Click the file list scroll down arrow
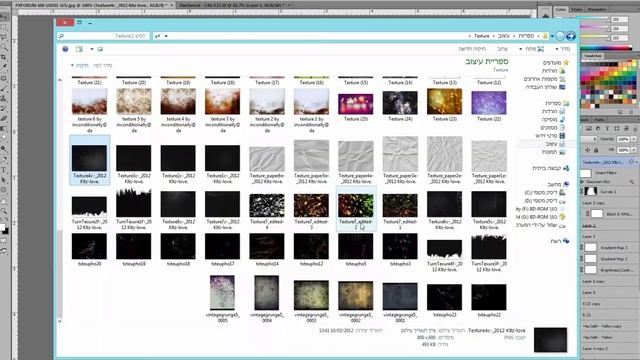Screen dimensions: 640x360 point(60,322)
